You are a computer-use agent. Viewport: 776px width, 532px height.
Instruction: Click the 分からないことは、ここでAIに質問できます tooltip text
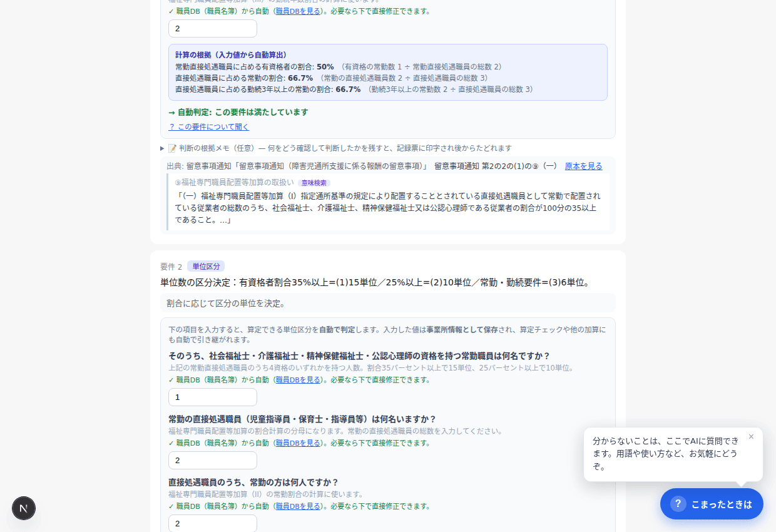tap(666, 454)
